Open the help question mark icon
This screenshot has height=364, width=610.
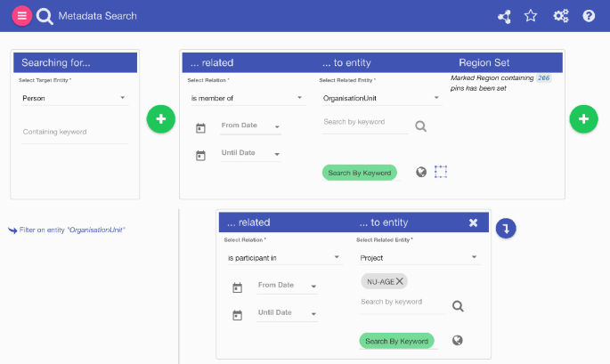589,16
